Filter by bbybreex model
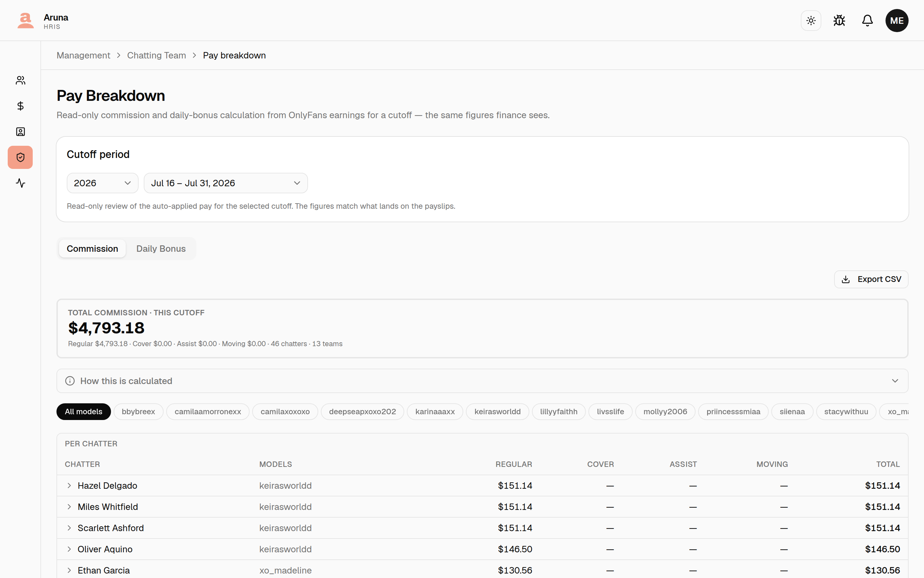924x578 pixels. click(138, 412)
